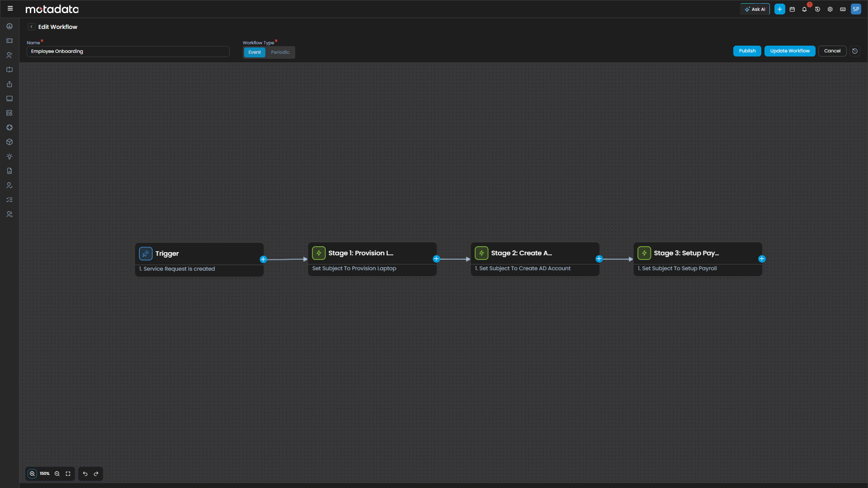The width and height of the screenshot is (868, 488).
Task: Open the blue plus create menu
Action: click(x=779, y=9)
